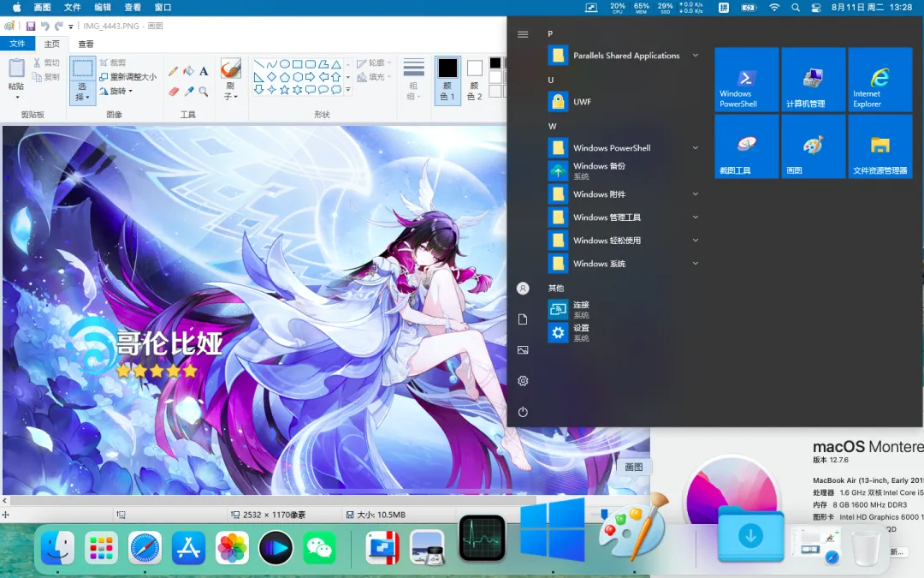Open Windows 备份 in Start list
924x578 pixels.
click(625, 171)
